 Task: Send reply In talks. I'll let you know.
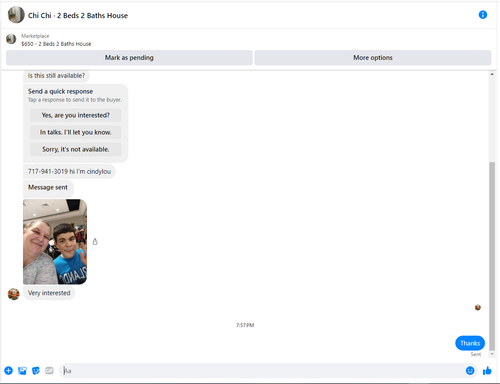pyautogui.click(x=76, y=132)
